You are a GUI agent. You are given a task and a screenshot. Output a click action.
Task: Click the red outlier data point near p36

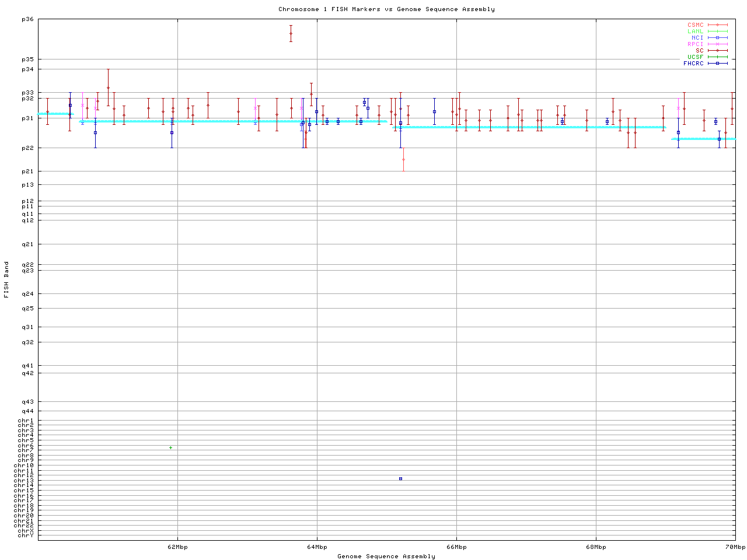click(x=291, y=33)
